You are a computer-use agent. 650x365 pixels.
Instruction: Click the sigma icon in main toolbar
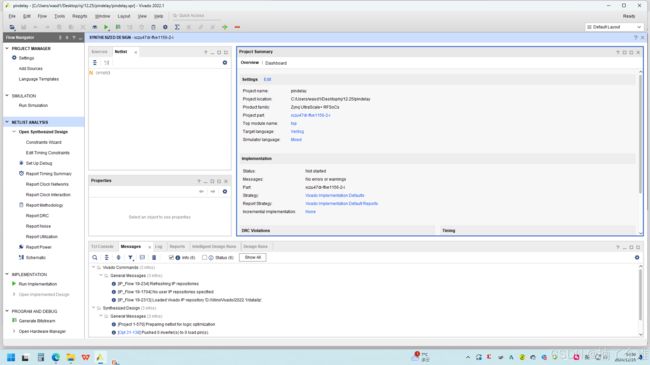[x=177, y=27]
